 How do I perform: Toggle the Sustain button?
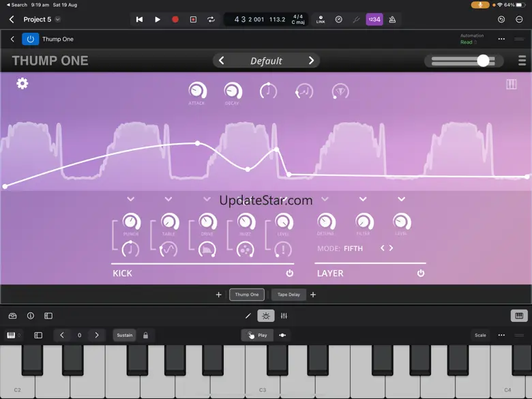coord(125,335)
